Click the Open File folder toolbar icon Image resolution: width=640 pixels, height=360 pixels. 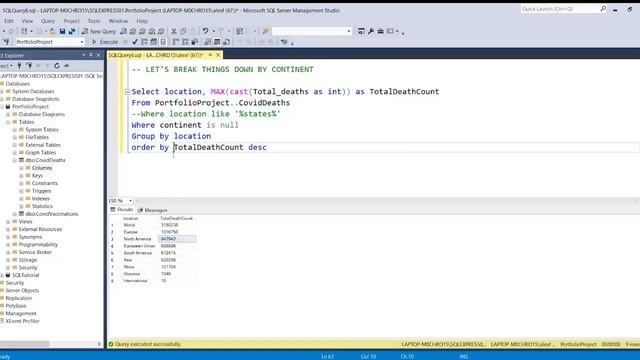click(53, 31)
